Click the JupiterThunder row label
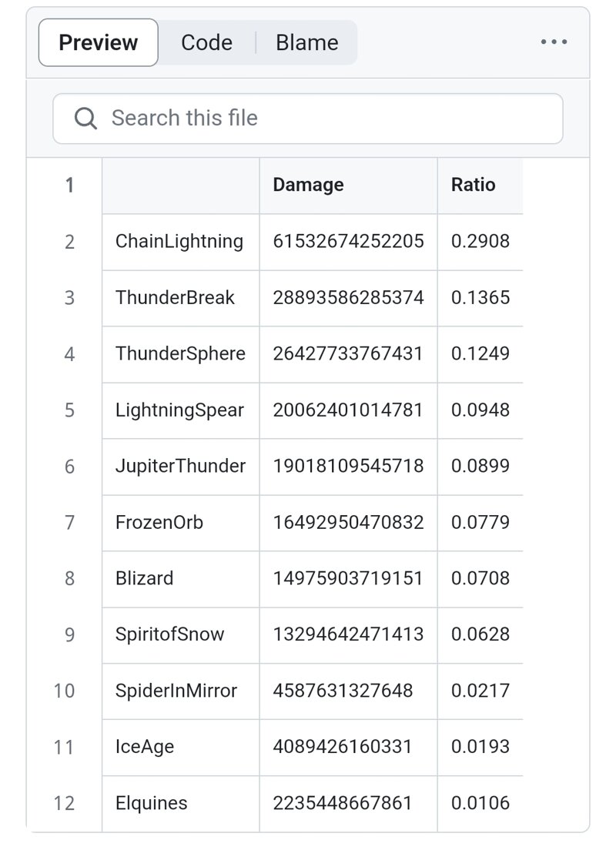The image size is (616, 850). click(x=181, y=467)
